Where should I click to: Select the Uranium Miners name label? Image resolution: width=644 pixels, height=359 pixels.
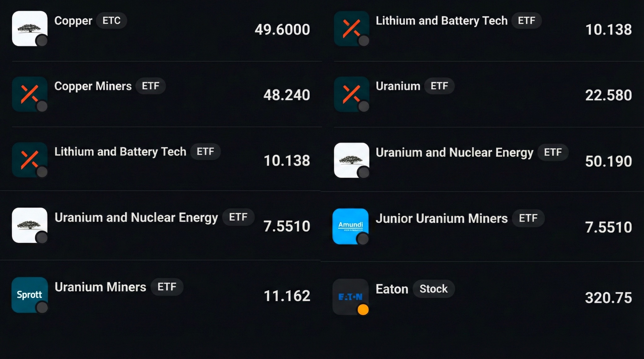(x=100, y=287)
